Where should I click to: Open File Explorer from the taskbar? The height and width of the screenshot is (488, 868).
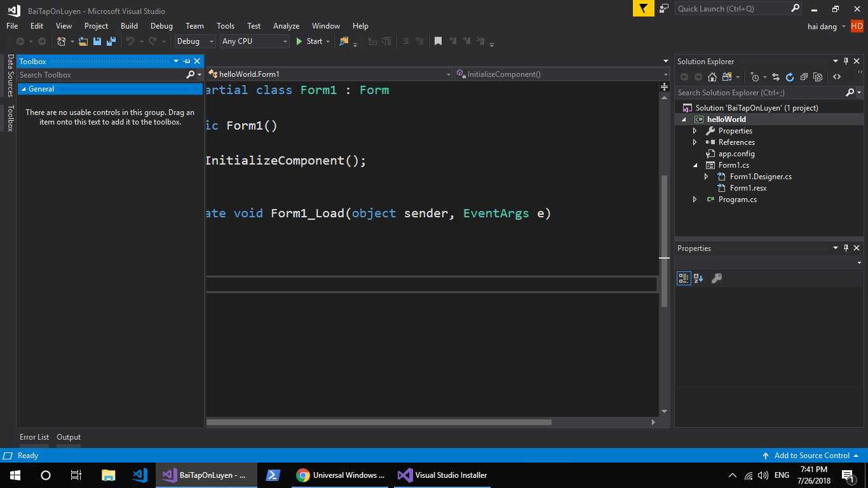[109, 475]
